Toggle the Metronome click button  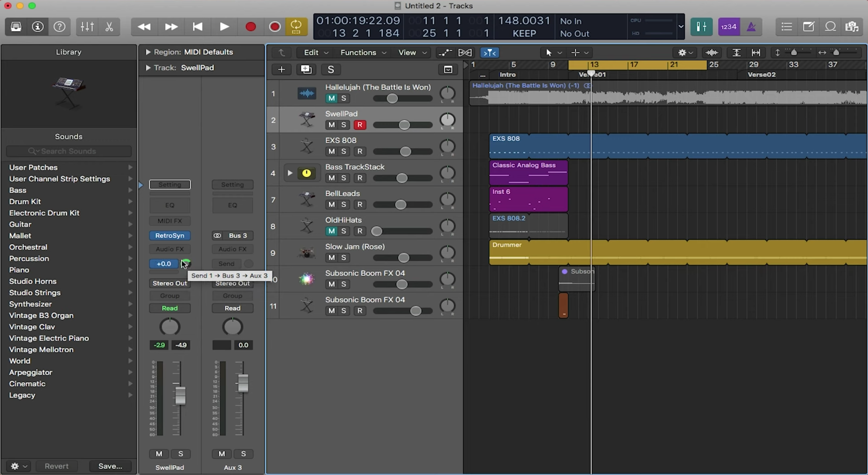coord(751,26)
